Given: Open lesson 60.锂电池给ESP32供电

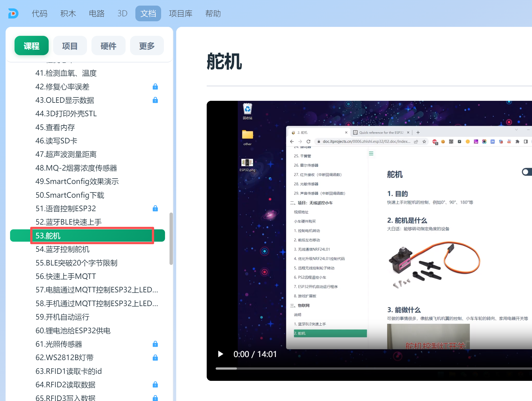Looking at the screenshot, I should (73, 330).
